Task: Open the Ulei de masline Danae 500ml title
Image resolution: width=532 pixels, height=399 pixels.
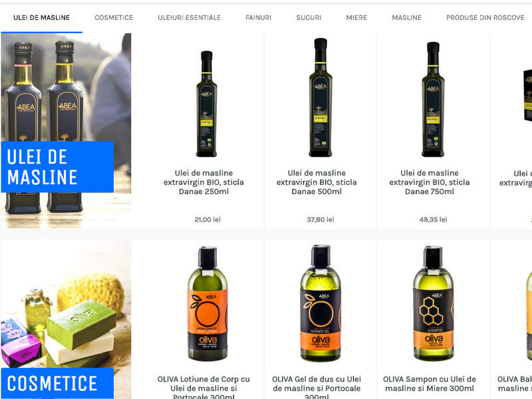Action: pos(317,182)
